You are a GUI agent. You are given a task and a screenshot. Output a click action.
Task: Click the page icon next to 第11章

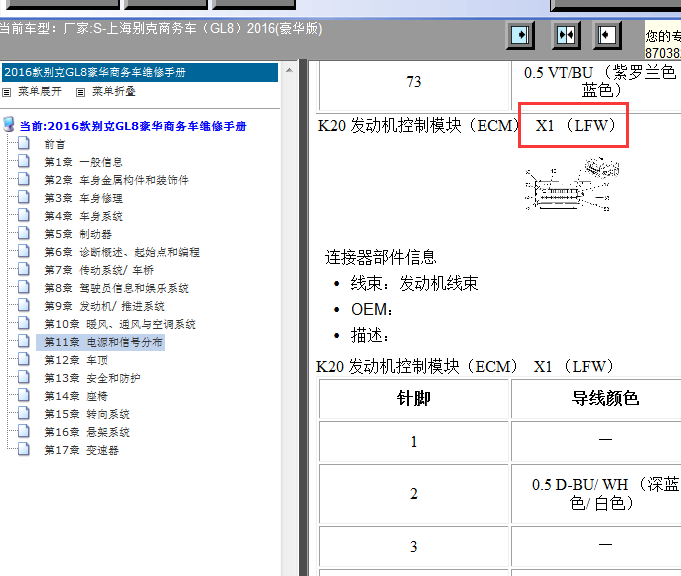point(24,341)
